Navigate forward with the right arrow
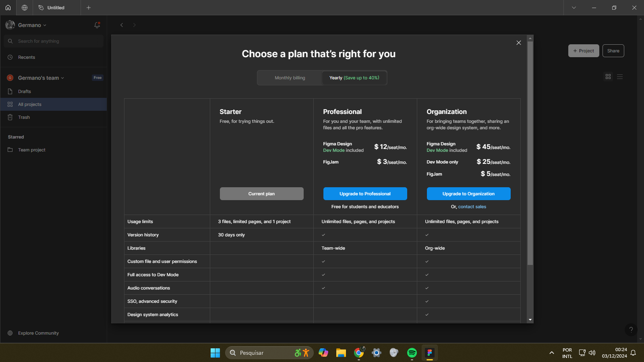Screen dimensions: 644x362 pos(135,25)
